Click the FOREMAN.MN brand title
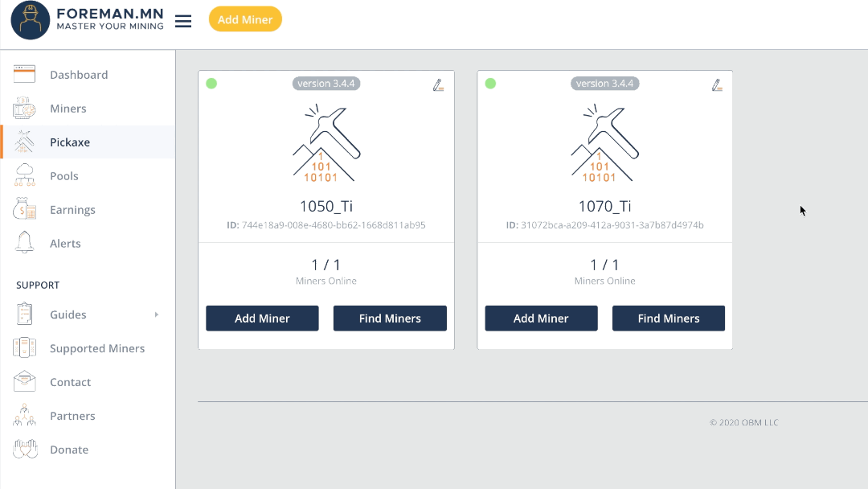The height and width of the screenshot is (489, 868). click(x=110, y=14)
